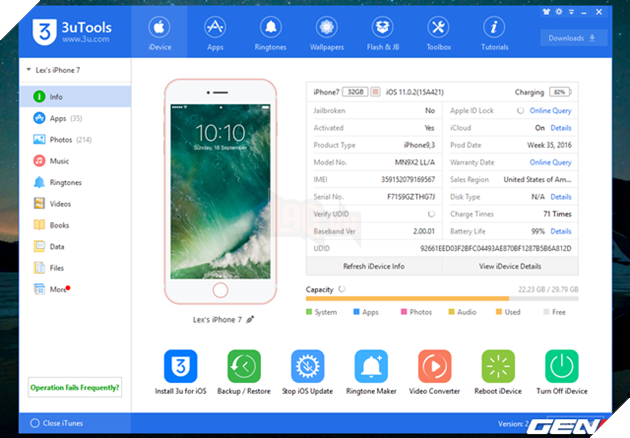Click the Downloads button
Screen dimensions: 630x438
[573, 38]
